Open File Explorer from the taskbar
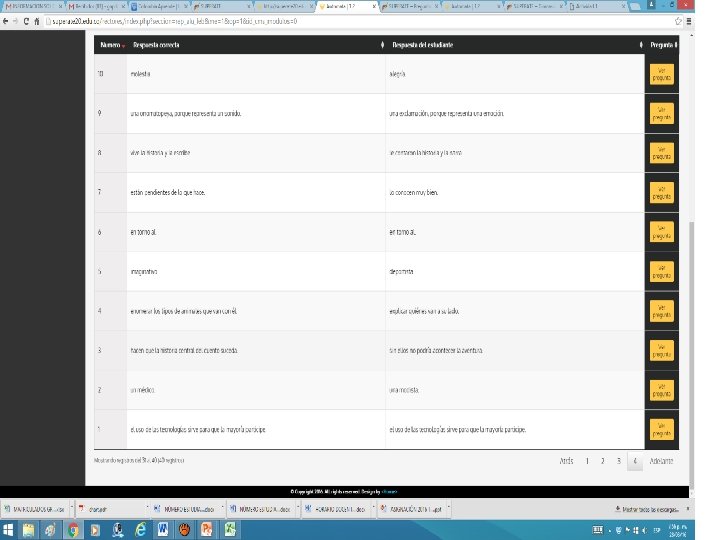The height and width of the screenshot is (540, 720). tap(28, 530)
